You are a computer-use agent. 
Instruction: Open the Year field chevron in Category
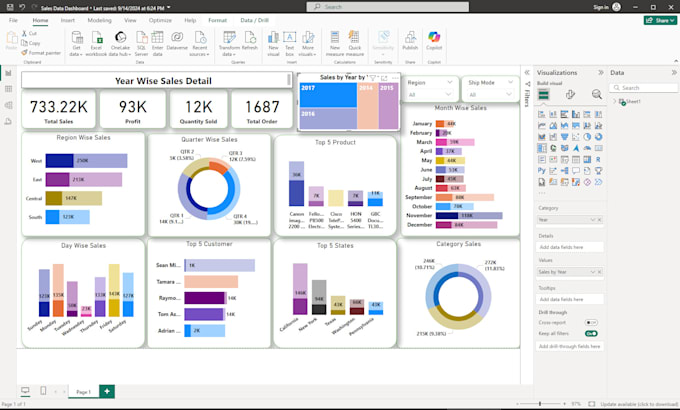click(592, 220)
